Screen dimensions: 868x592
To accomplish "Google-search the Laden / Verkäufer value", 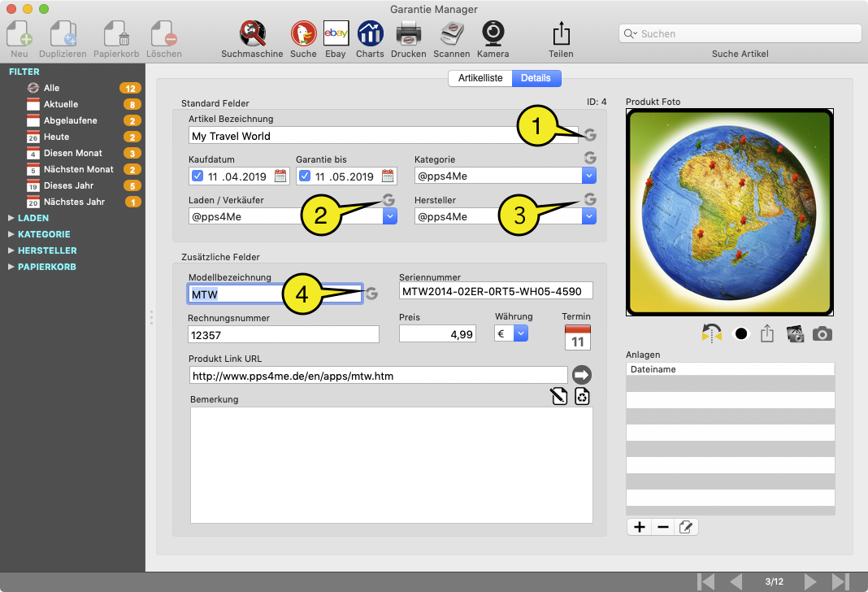I will pyautogui.click(x=388, y=199).
